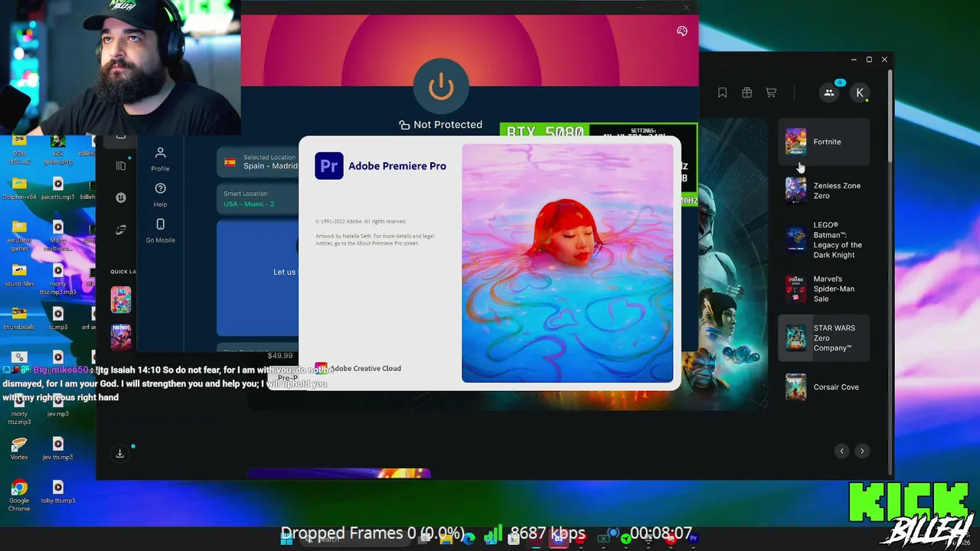Open the emulator games desktop folder
This screenshot has height=551, width=980.
click(x=19, y=236)
